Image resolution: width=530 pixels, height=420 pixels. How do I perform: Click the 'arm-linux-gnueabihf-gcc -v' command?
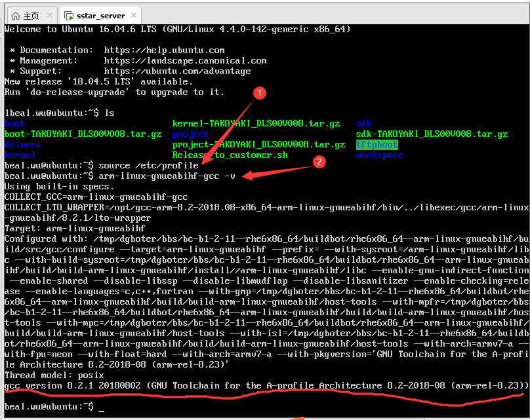[167, 176]
